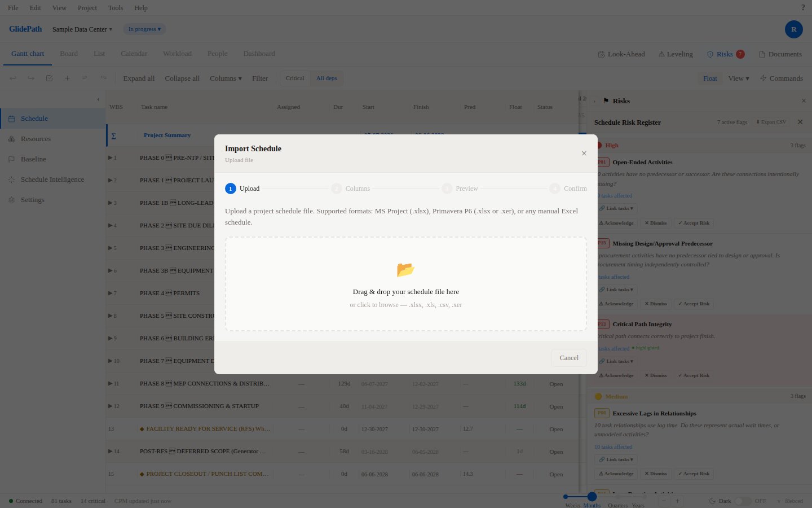Image resolution: width=812 pixels, height=508 pixels.
Task: Close the Schedule Risk Register with X
Action: coord(800,122)
